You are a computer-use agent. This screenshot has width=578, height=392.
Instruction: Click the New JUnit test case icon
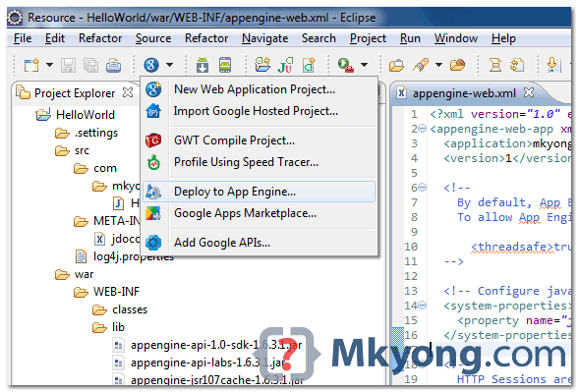[286, 65]
